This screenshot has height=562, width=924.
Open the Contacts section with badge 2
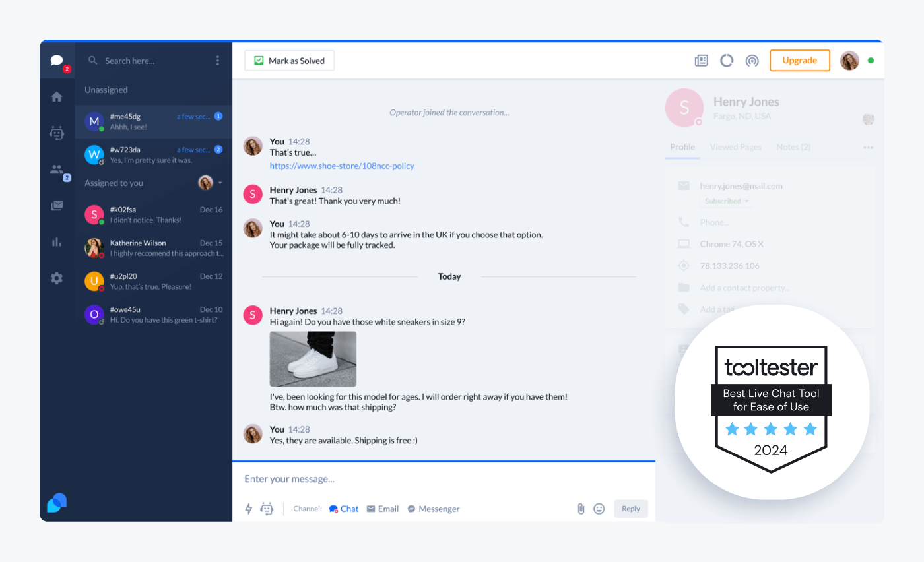[57, 170]
